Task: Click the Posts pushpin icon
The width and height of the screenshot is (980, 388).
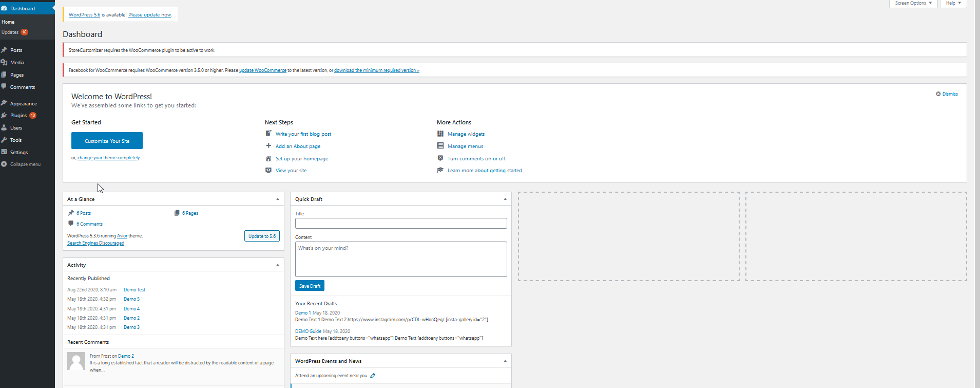Action: tap(4, 50)
